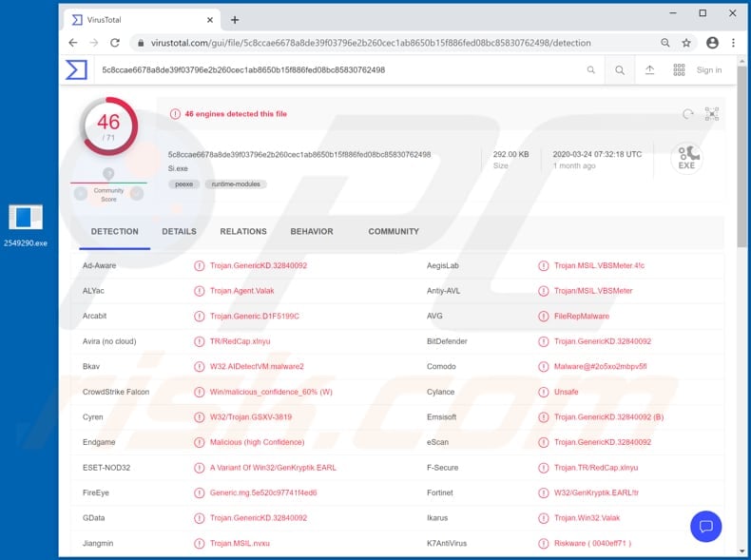The image size is (751, 560).
Task: Click the lock icon in address bar
Action: (141, 43)
